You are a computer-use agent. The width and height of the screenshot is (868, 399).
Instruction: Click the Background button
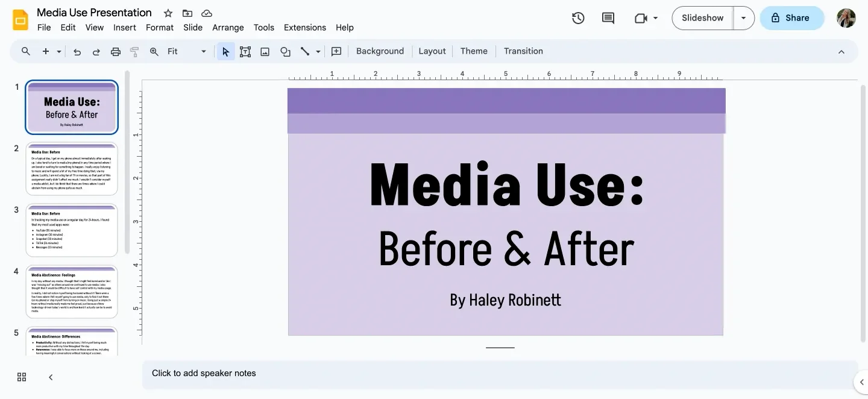click(380, 51)
